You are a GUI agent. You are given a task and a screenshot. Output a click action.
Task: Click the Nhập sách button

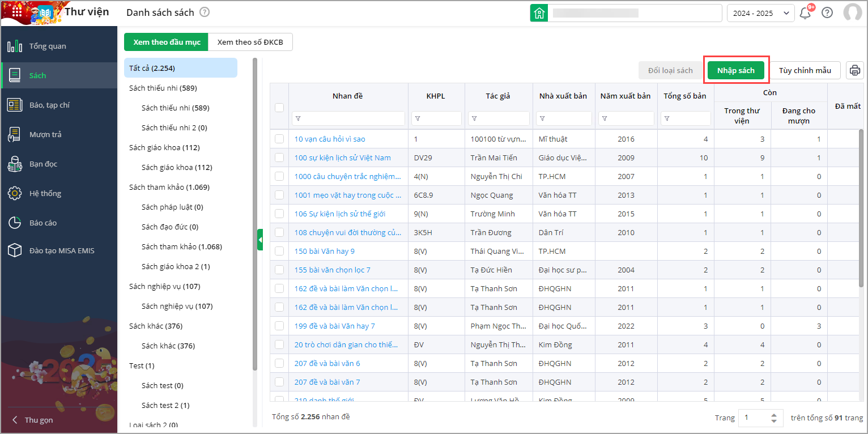pos(735,70)
